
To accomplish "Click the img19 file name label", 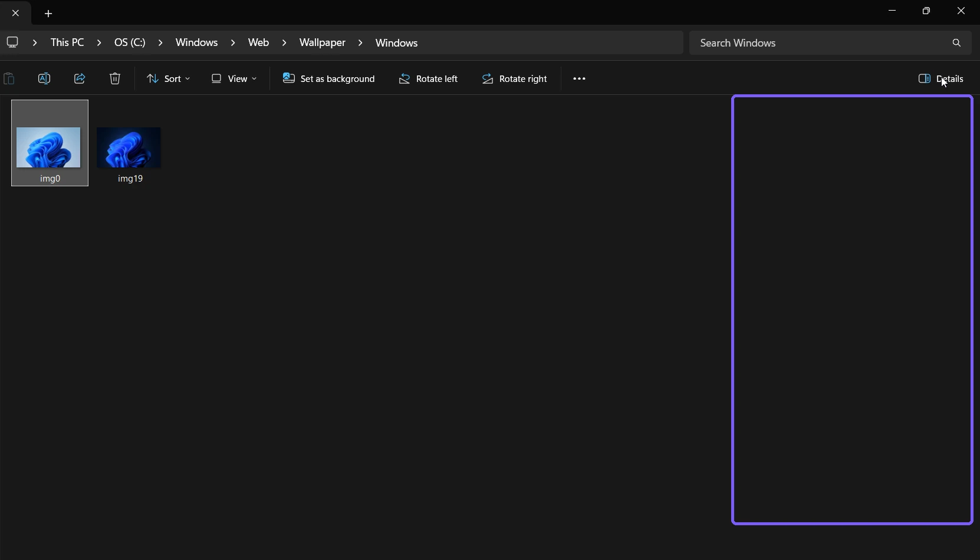I will pyautogui.click(x=130, y=179).
